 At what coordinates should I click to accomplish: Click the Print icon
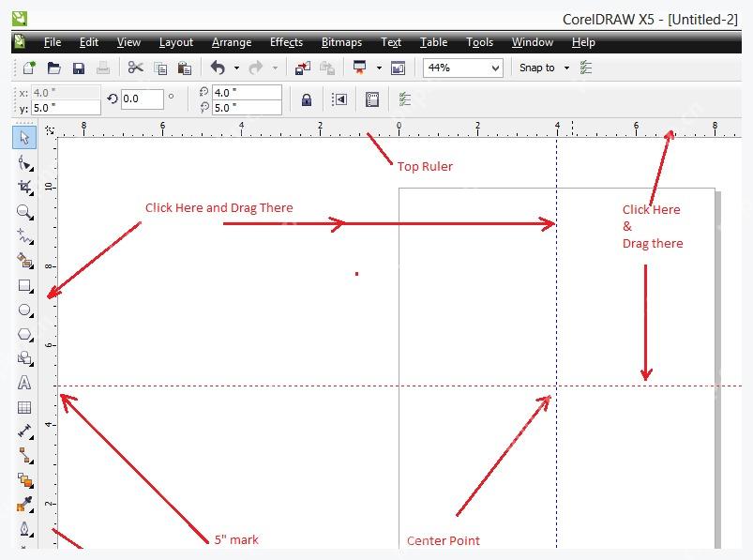point(103,68)
